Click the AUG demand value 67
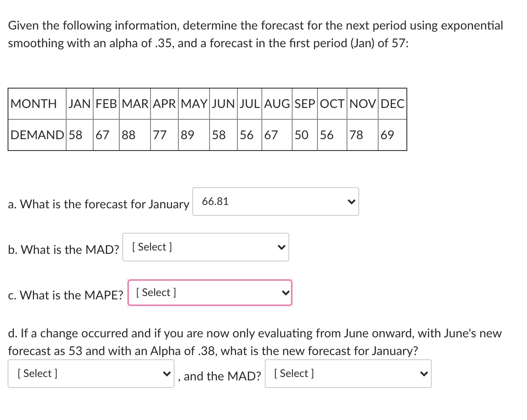527x420 pixels. click(x=270, y=135)
